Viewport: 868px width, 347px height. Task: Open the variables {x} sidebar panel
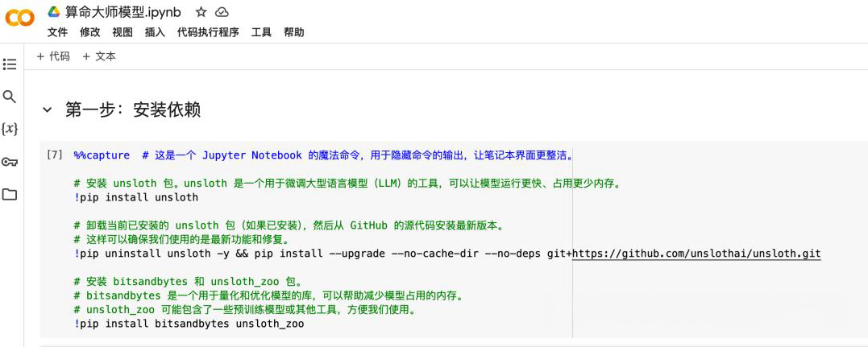(x=10, y=129)
